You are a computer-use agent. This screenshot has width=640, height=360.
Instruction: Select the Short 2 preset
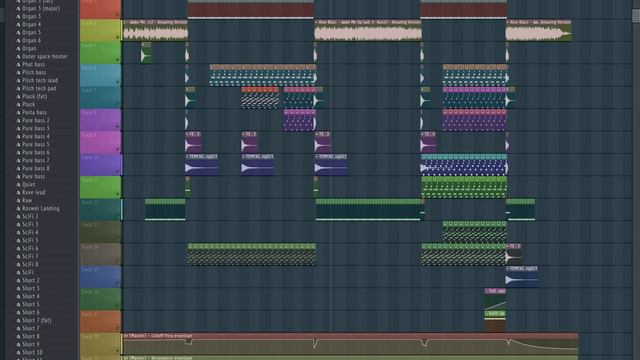(31, 280)
